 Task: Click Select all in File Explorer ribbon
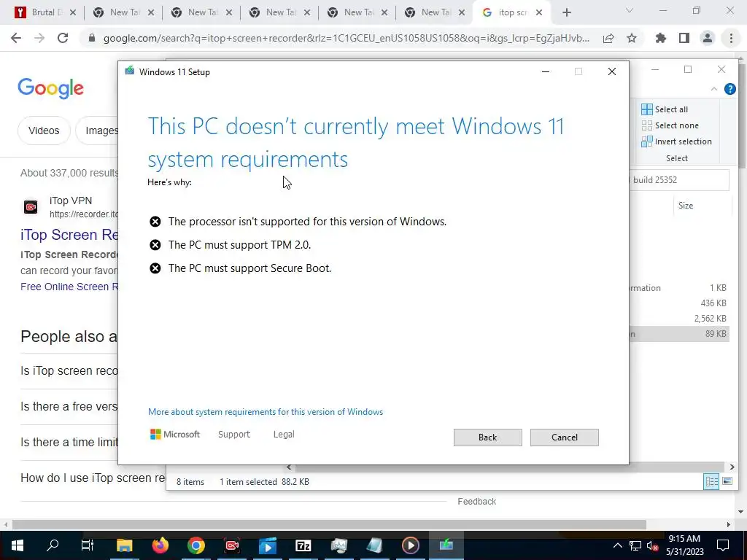click(665, 109)
